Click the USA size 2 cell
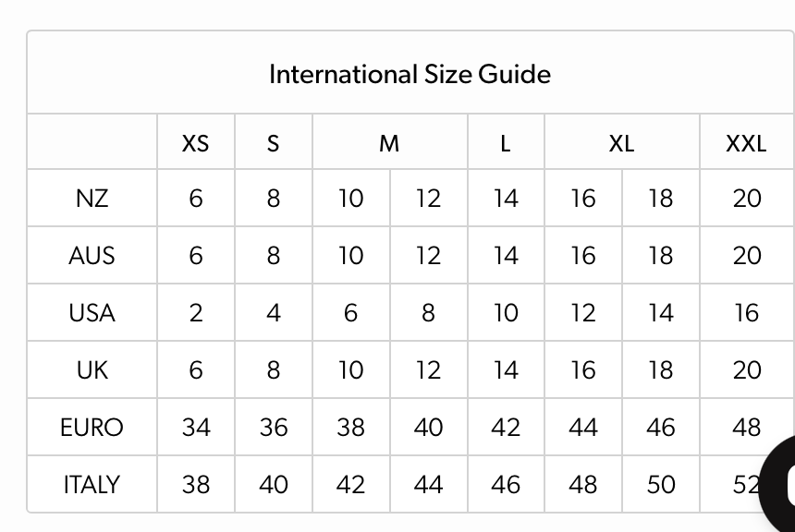 [x=195, y=313]
